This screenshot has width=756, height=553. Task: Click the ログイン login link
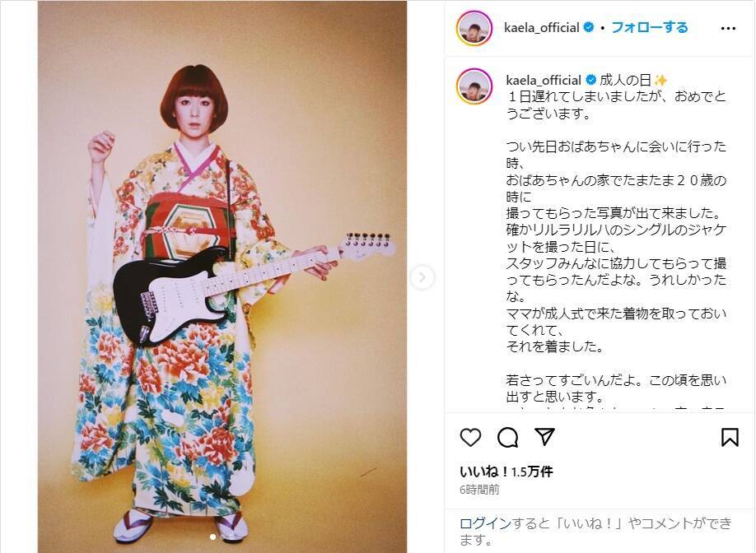[x=485, y=523]
